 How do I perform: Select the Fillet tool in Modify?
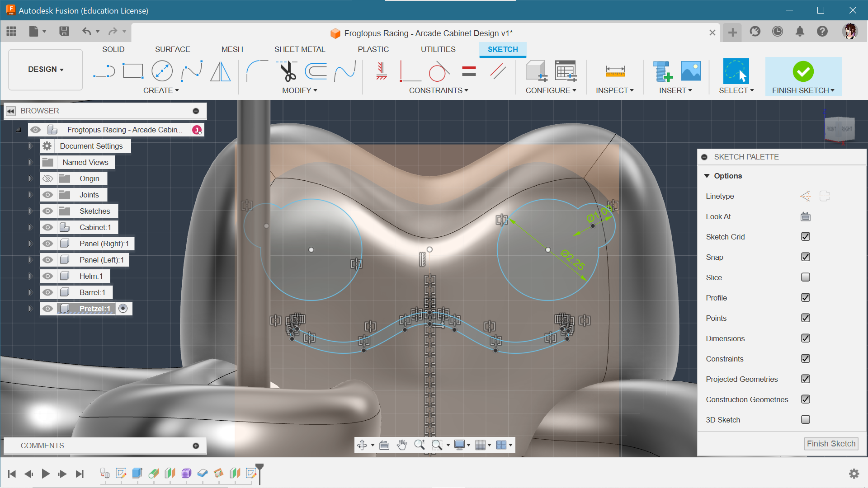(x=257, y=71)
